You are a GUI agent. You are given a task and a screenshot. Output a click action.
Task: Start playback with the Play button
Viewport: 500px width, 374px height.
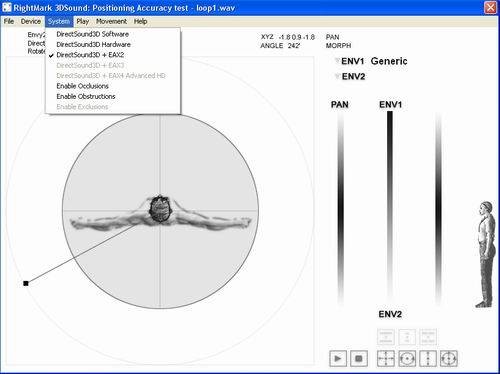tap(338, 359)
